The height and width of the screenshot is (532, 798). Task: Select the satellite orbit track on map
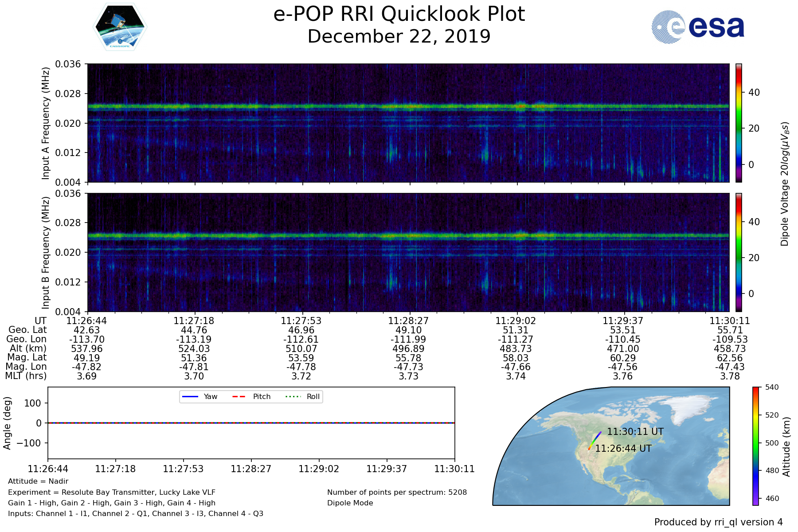point(595,441)
